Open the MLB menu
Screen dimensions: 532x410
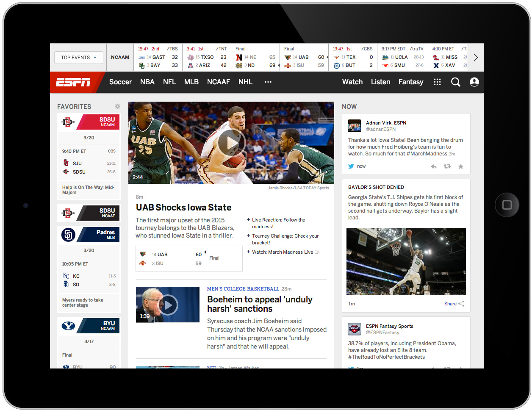[x=191, y=82]
